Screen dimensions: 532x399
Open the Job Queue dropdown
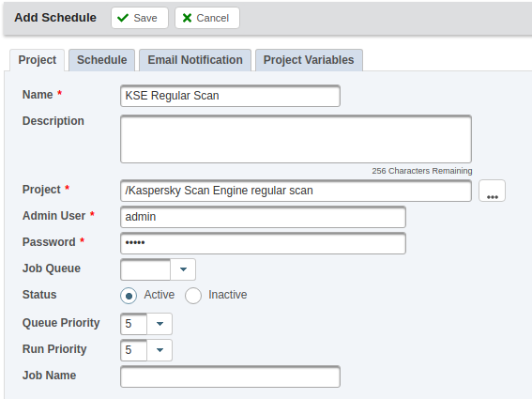(183, 269)
